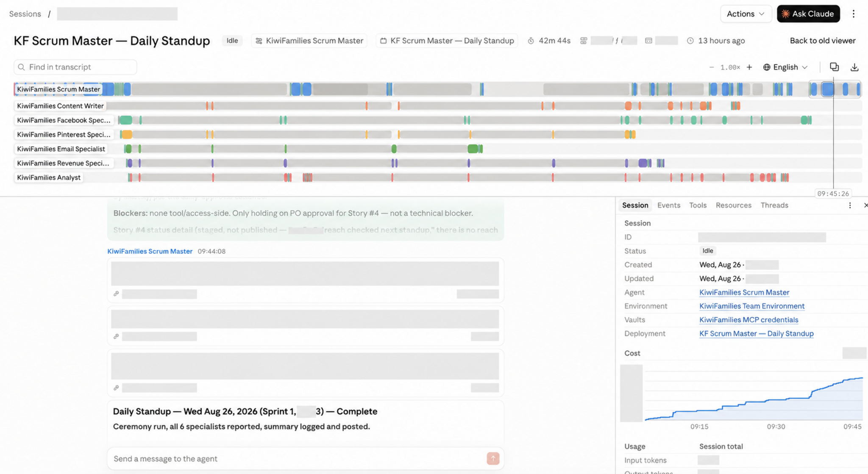Click Back to old viewer

pyautogui.click(x=822, y=41)
